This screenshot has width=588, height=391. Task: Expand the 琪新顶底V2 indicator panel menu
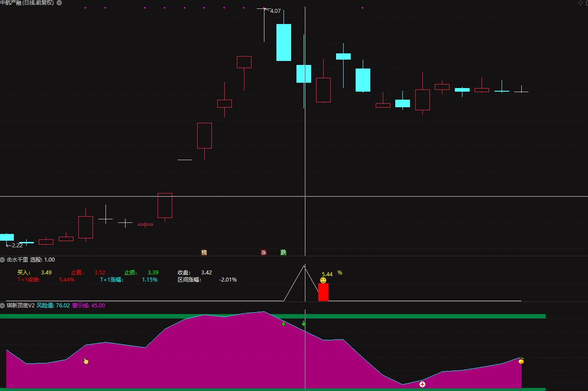[3, 306]
